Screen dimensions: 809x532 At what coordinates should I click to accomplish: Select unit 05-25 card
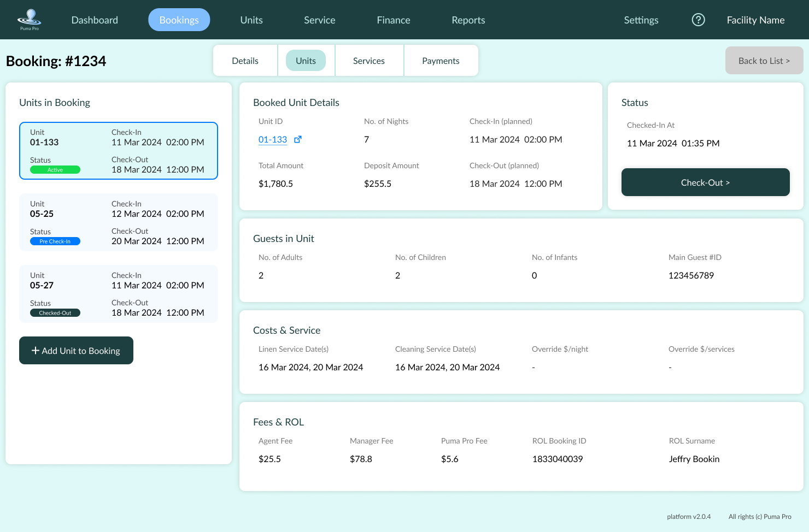(119, 222)
